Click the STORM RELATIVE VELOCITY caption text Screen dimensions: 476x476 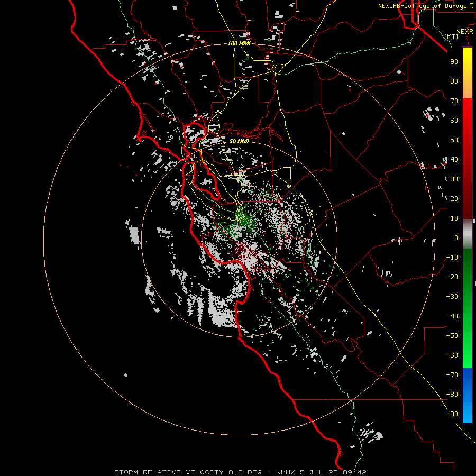point(169,472)
